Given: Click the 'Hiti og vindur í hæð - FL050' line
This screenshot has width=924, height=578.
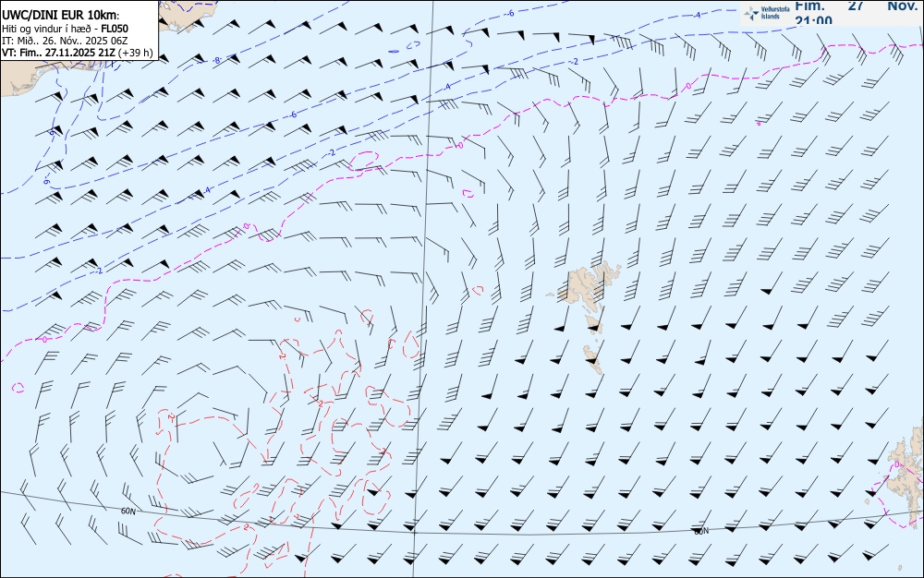Looking at the screenshot, I should [x=65, y=29].
